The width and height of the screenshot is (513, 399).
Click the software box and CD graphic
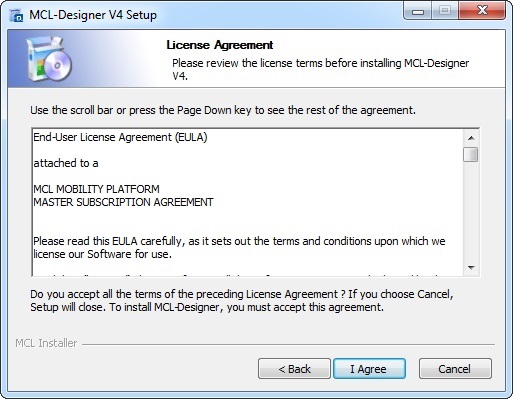pyautogui.click(x=49, y=59)
